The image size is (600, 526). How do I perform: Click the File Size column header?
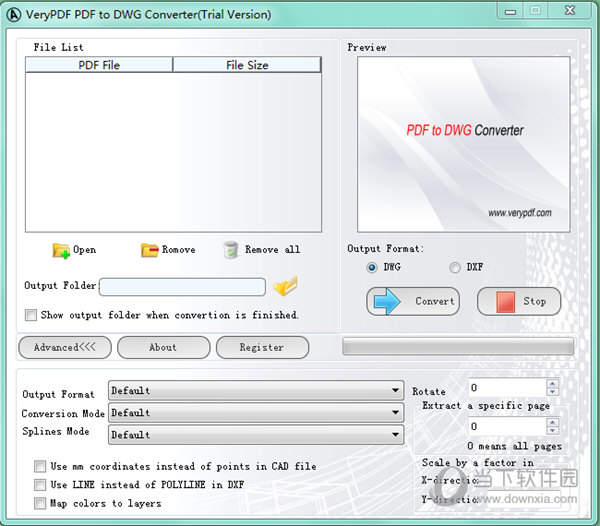click(x=247, y=65)
